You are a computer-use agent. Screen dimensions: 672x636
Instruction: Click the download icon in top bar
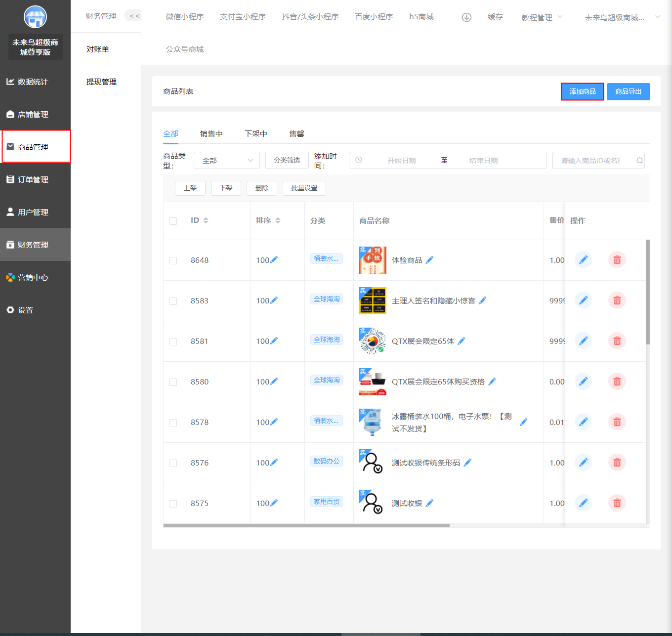coord(466,17)
